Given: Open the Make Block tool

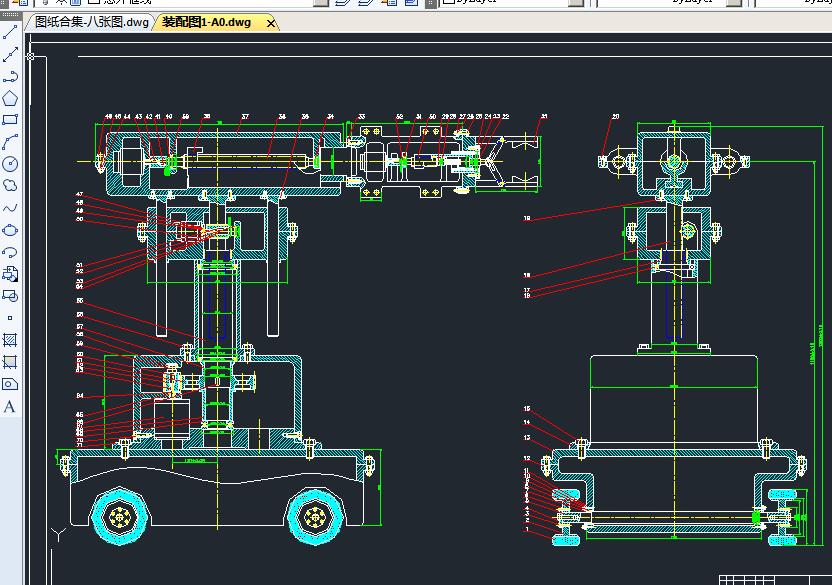Looking at the screenshot, I should pyautogui.click(x=10, y=296).
